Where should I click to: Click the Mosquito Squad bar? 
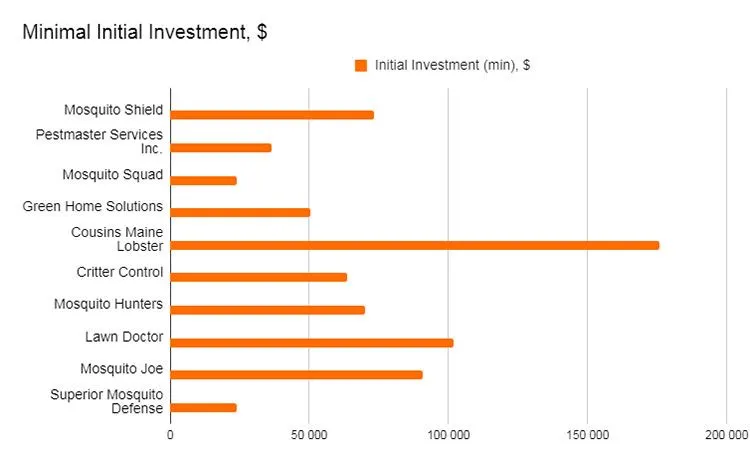point(204,180)
